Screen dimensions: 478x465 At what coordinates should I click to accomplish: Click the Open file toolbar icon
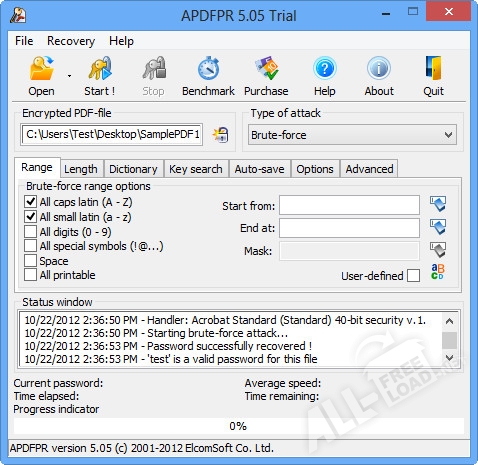(41, 69)
